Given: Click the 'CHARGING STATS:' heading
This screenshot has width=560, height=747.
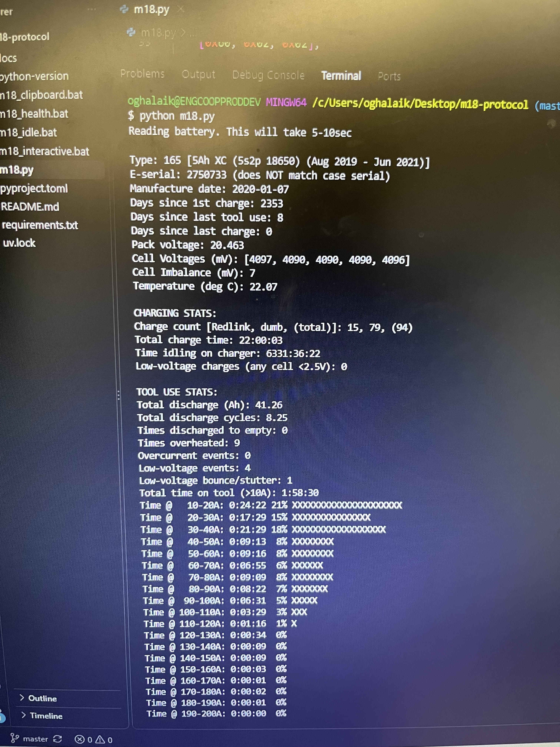Looking at the screenshot, I should [x=175, y=313].
